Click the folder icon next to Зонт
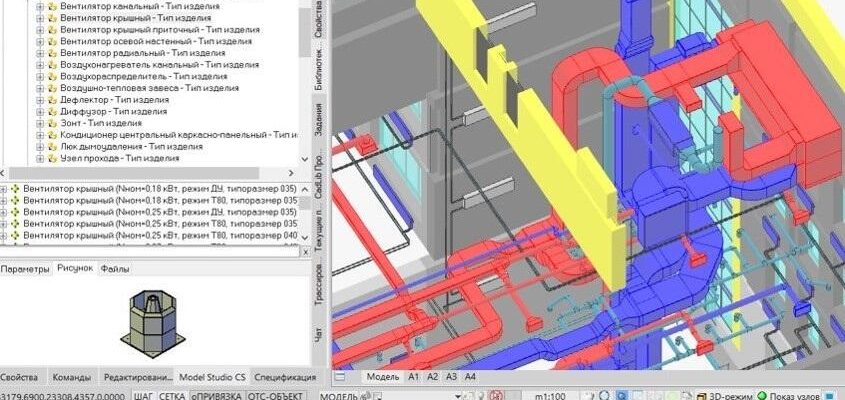The image size is (845, 400). 51,124
